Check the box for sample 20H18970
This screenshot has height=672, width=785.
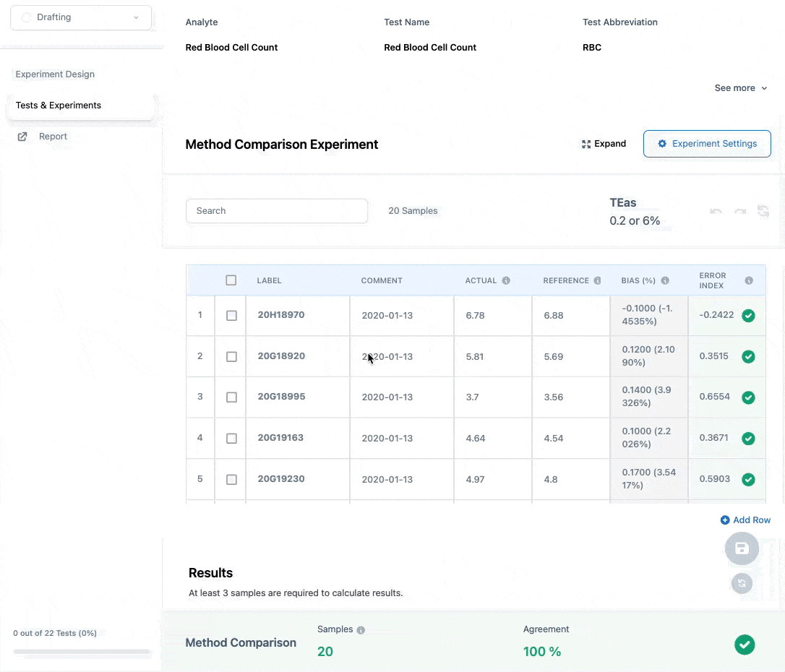pyautogui.click(x=231, y=316)
